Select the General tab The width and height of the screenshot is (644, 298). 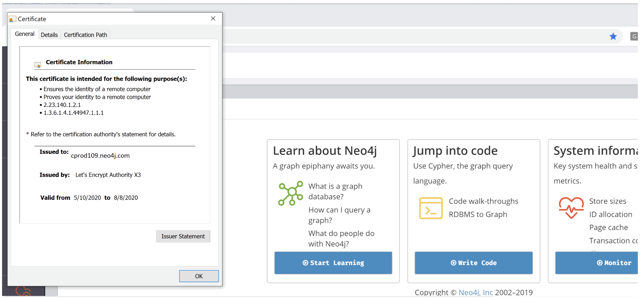[25, 34]
